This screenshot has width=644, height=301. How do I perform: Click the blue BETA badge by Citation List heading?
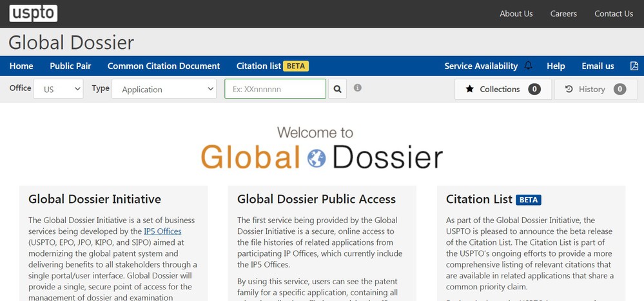coord(529,200)
